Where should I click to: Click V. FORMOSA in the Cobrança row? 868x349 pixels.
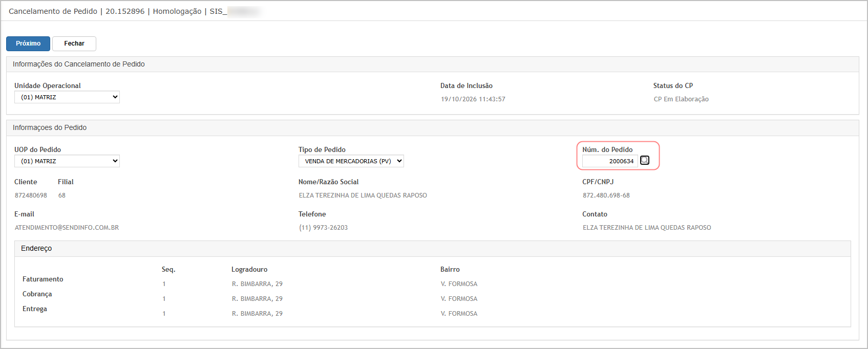pyautogui.click(x=459, y=299)
